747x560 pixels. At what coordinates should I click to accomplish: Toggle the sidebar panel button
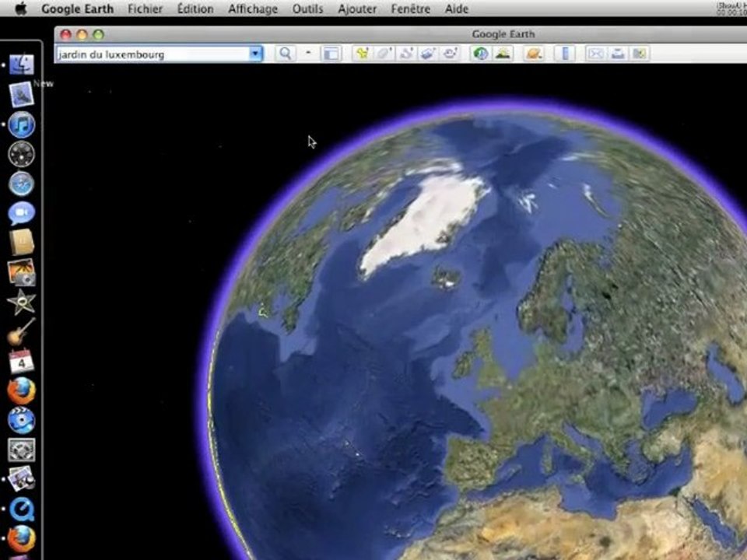(x=331, y=54)
